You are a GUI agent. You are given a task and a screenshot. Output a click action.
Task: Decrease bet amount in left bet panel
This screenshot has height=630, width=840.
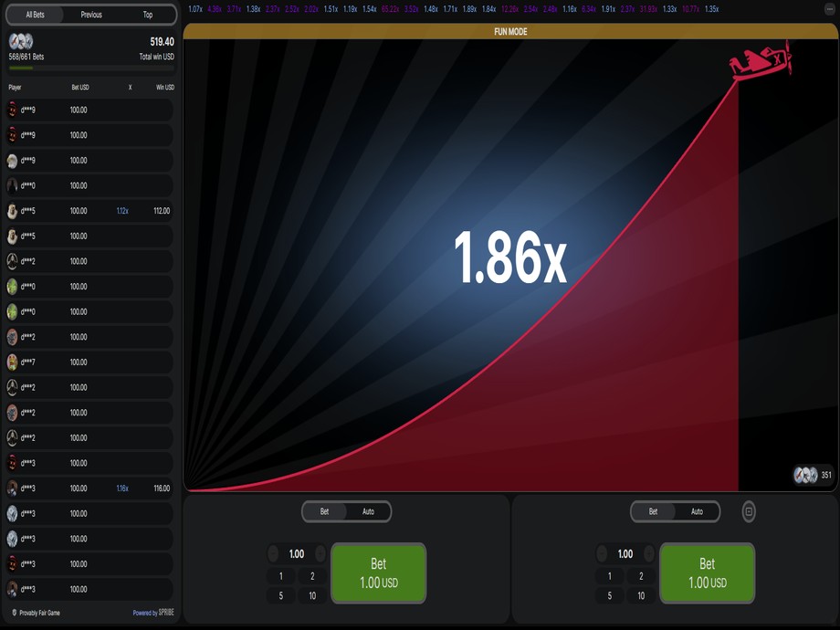tap(273, 554)
